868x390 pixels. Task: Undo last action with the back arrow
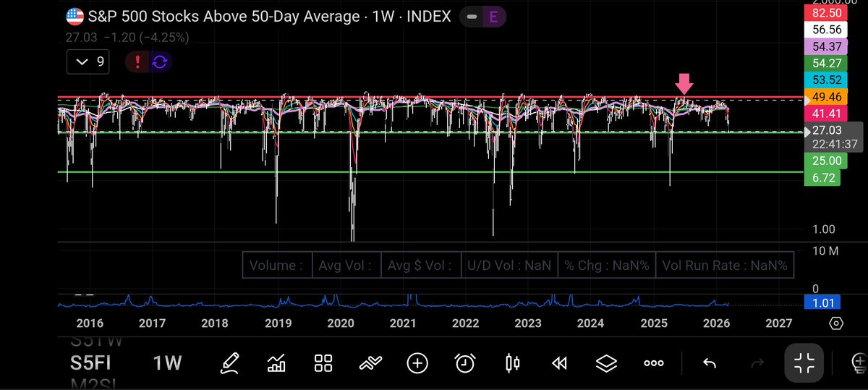710,363
